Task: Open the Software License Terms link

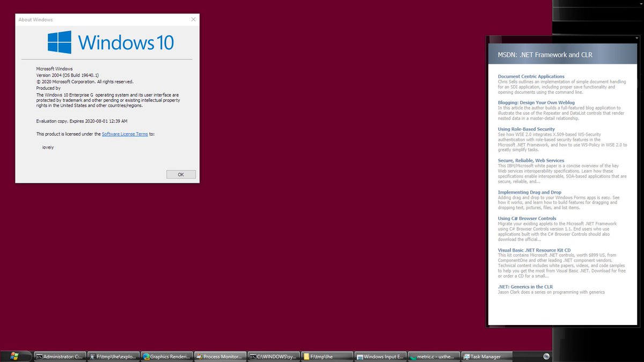Action: (125, 134)
